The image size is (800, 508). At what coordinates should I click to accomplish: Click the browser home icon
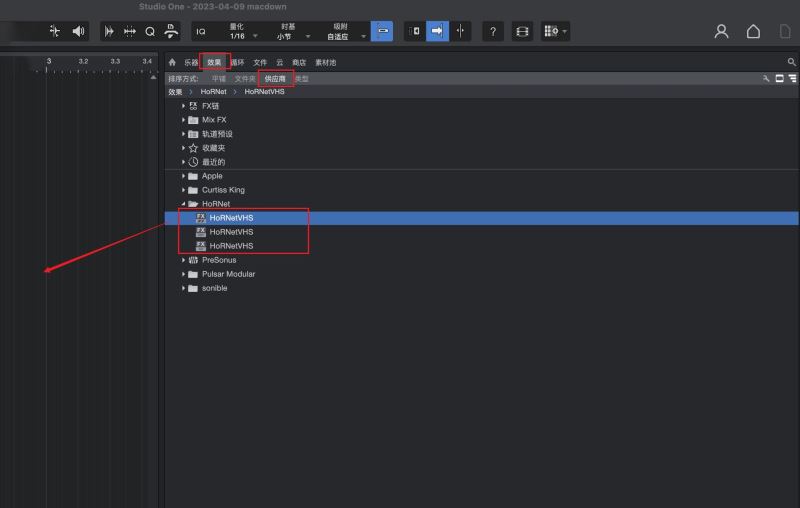[x=172, y=62]
